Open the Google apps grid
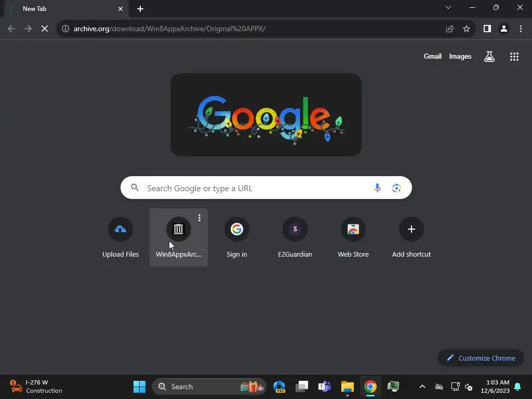532x399 pixels. 514,56
